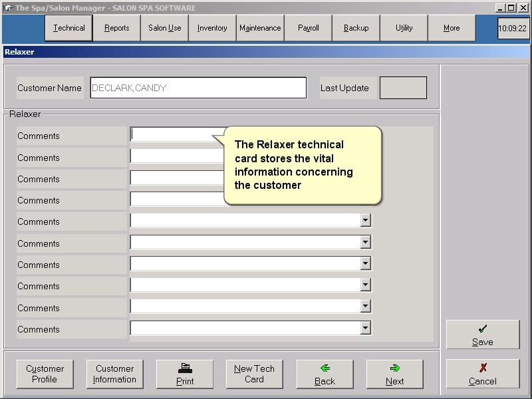Open the Maintenance menu
Screen dimensions: 532x399
(x=260, y=28)
